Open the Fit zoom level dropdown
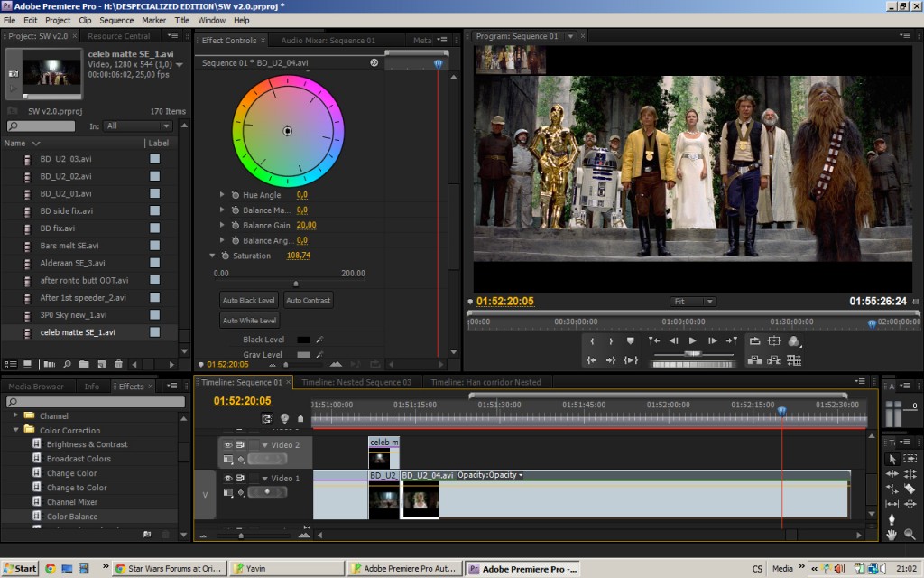The height and width of the screenshot is (578, 924). coord(693,302)
